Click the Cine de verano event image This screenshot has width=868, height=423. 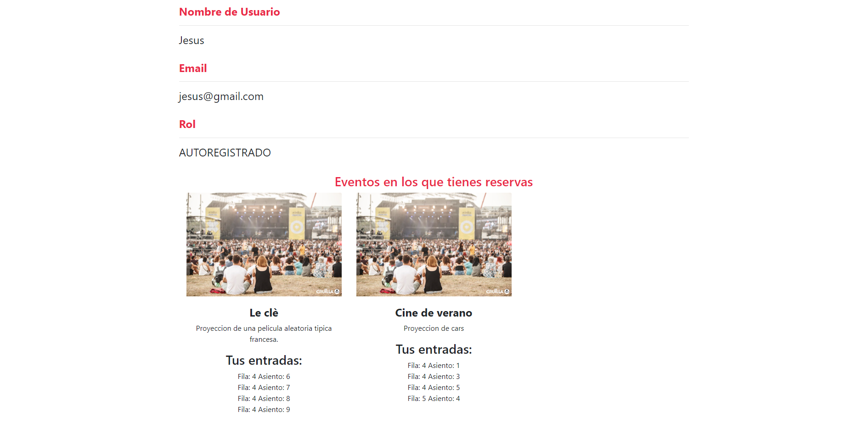434,245
